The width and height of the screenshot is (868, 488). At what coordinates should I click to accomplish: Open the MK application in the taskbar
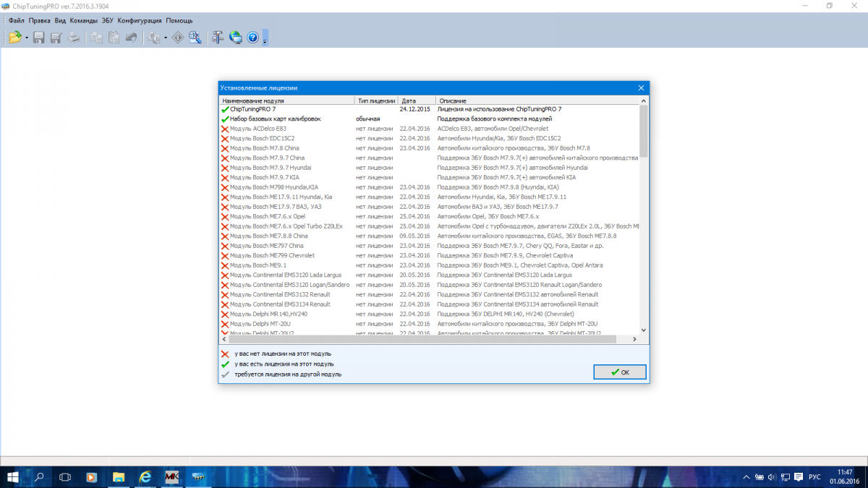pos(171,477)
